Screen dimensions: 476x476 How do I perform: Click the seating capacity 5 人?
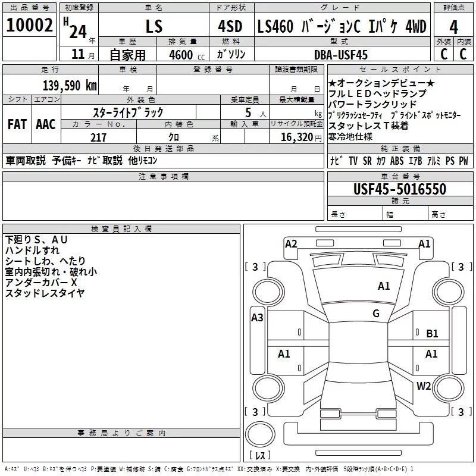(256, 113)
